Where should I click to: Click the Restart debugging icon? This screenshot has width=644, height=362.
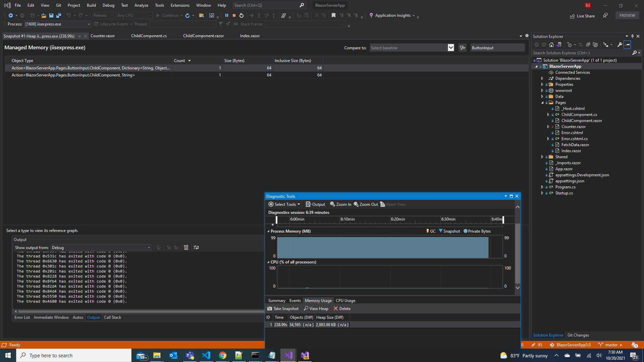pyautogui.click(x=241, y=15)
